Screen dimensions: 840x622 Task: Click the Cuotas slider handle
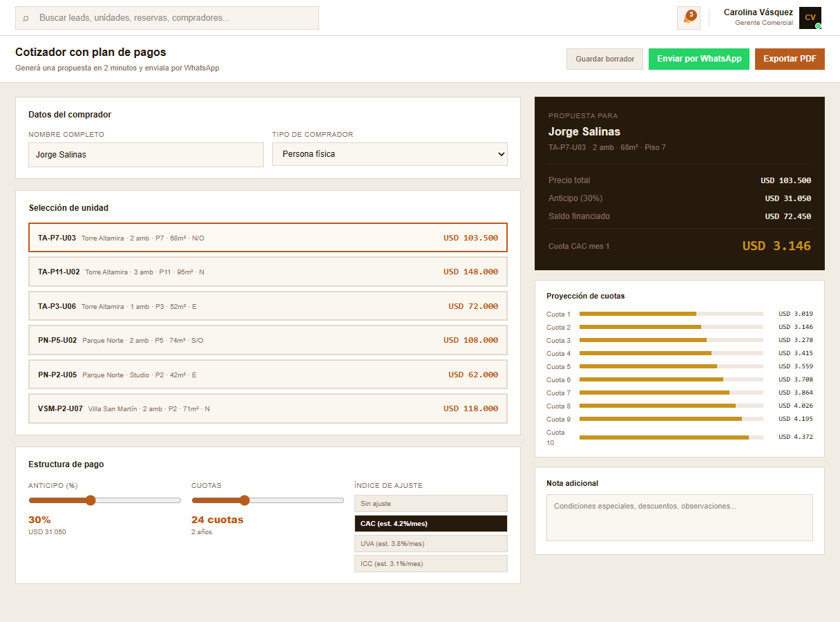pyautogui.click(x=244, y=500)
